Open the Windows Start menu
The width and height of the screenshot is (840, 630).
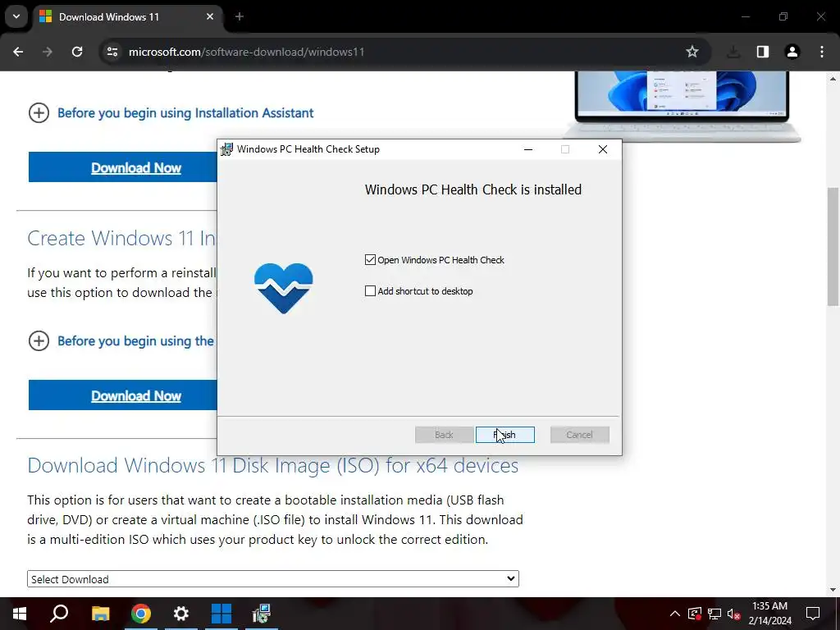[20, 614]
